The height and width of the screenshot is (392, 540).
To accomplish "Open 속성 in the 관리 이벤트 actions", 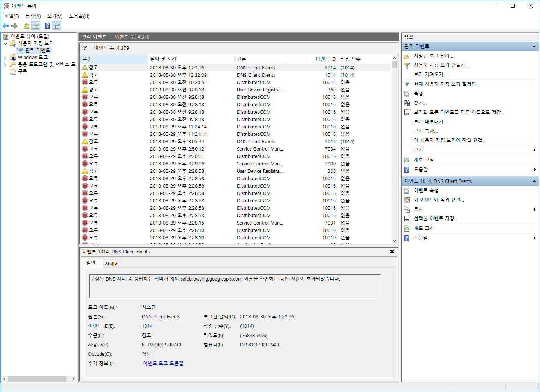I will point(418,93).
